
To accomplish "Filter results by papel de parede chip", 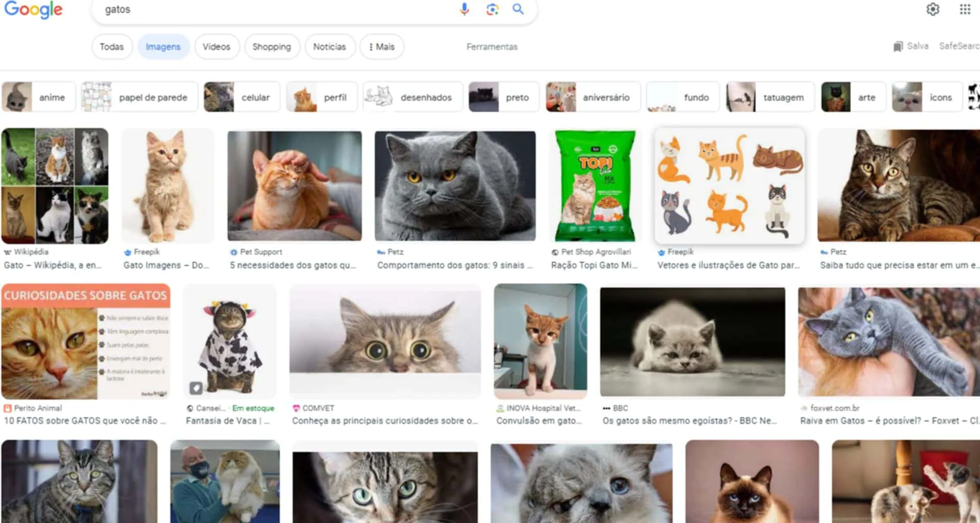I will 140,97.
